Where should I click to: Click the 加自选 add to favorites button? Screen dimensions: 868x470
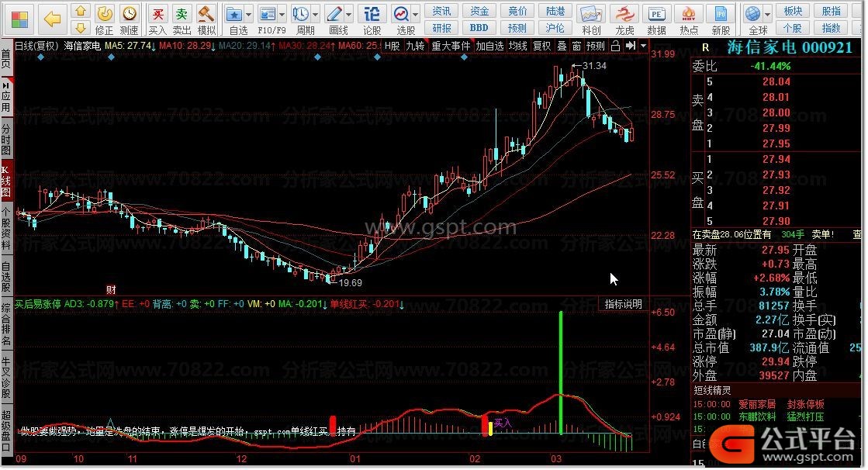pyautogui.click(x=489, y=46)
